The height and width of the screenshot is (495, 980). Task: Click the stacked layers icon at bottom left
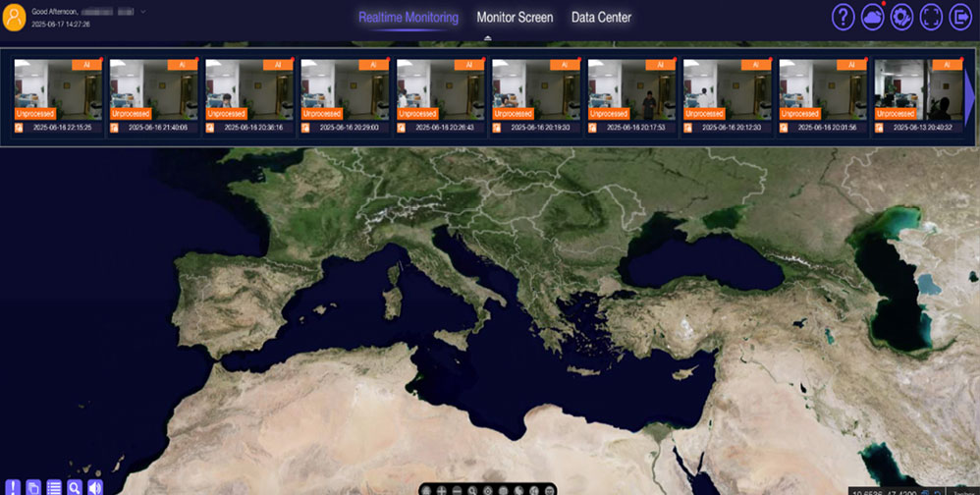click(33, 487)
